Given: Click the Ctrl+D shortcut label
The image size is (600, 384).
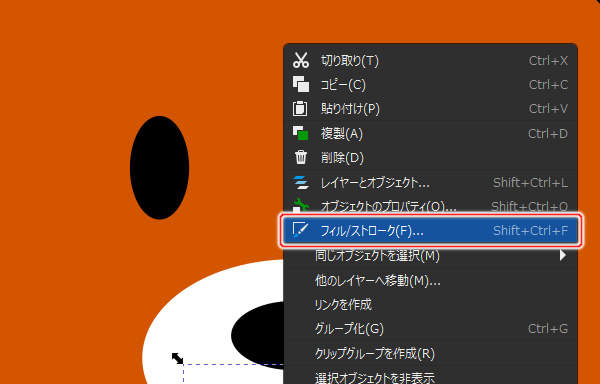Looking at the screenshot, I should [548, 133].
